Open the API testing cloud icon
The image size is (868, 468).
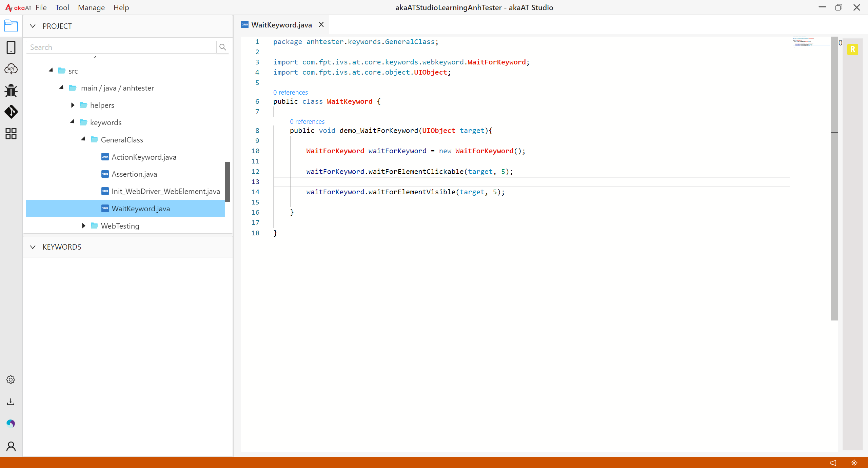coord(11,69)
